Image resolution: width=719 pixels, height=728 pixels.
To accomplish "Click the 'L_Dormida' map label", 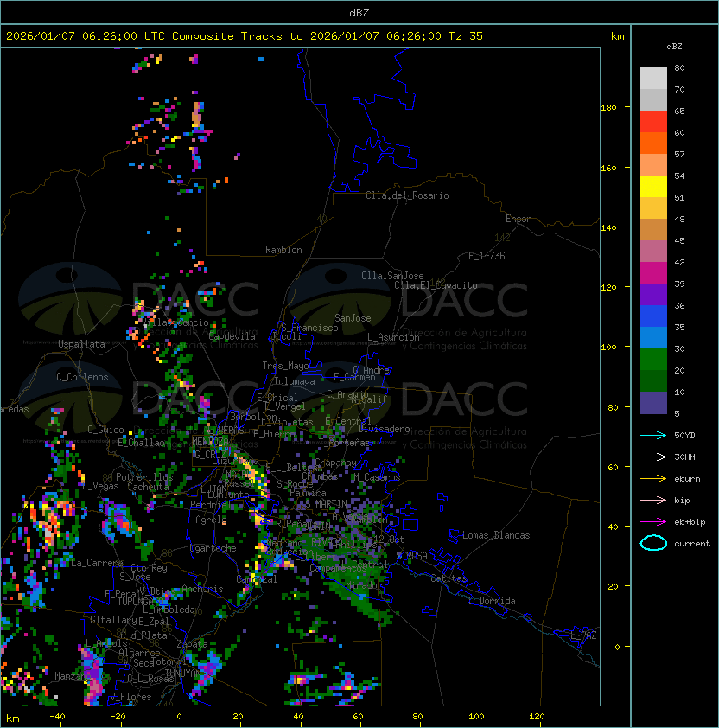I will (492, 601).
